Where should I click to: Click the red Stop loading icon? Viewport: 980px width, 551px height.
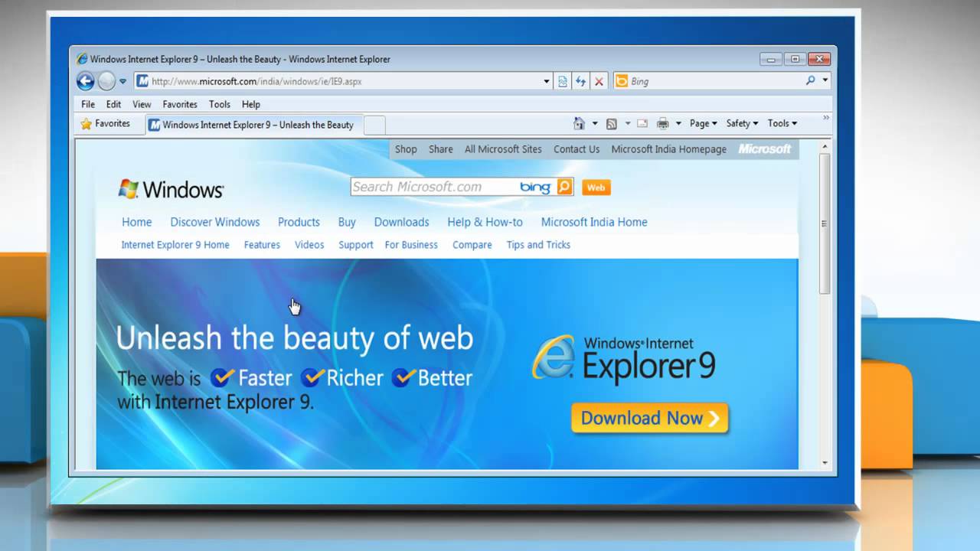(599, 81)
